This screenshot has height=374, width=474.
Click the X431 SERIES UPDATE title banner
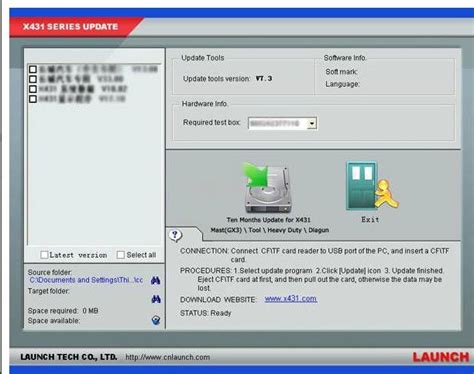click(x=71, y=27)
